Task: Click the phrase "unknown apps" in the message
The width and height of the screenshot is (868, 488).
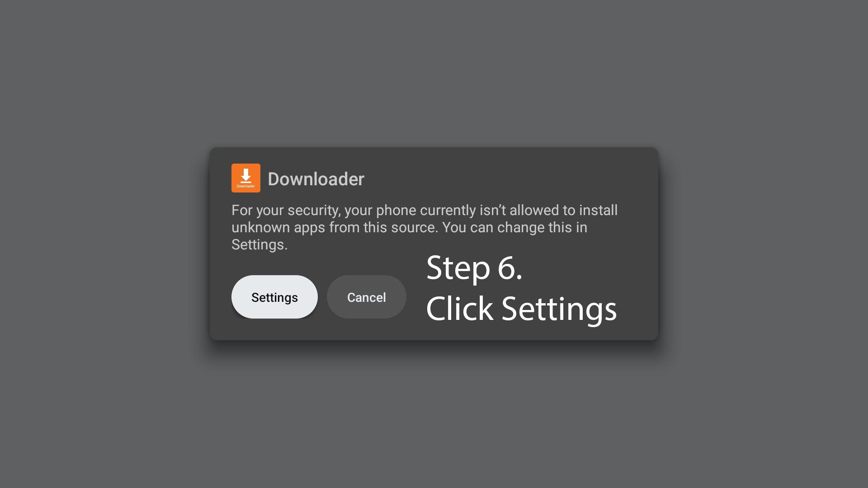Action: (278, 227)
